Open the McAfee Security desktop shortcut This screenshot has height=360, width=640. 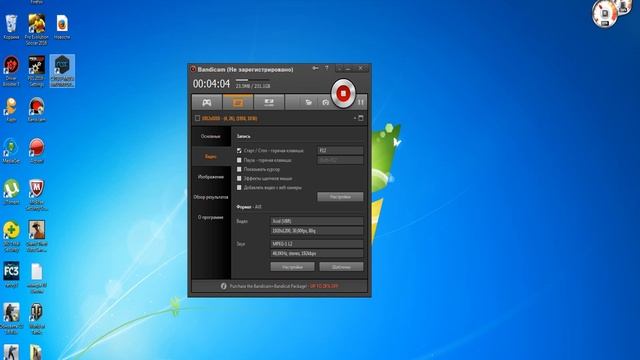click(x=36, y=195)
